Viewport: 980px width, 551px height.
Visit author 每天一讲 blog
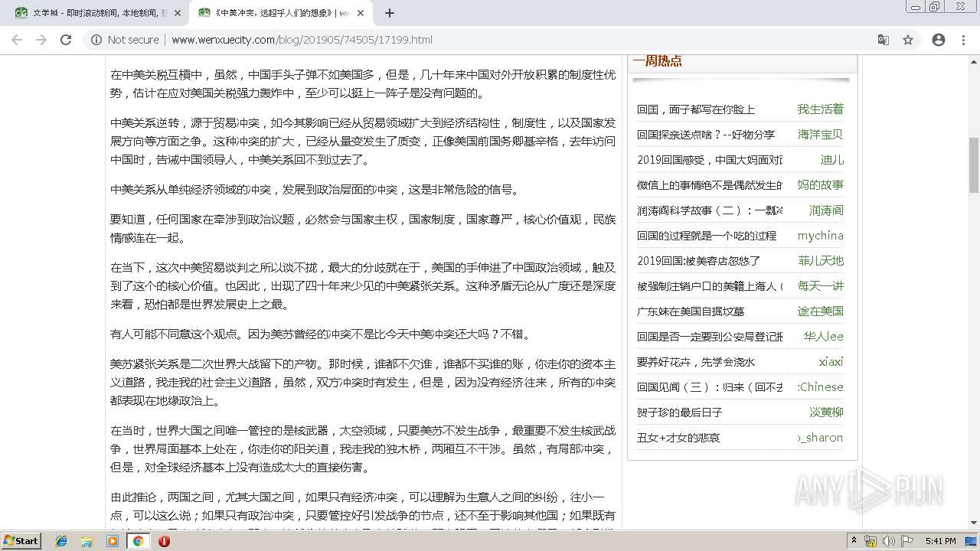(820, 286)
